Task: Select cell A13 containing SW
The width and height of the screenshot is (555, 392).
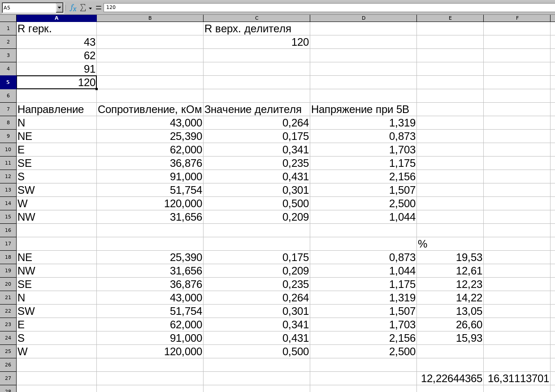Action: 56,190
